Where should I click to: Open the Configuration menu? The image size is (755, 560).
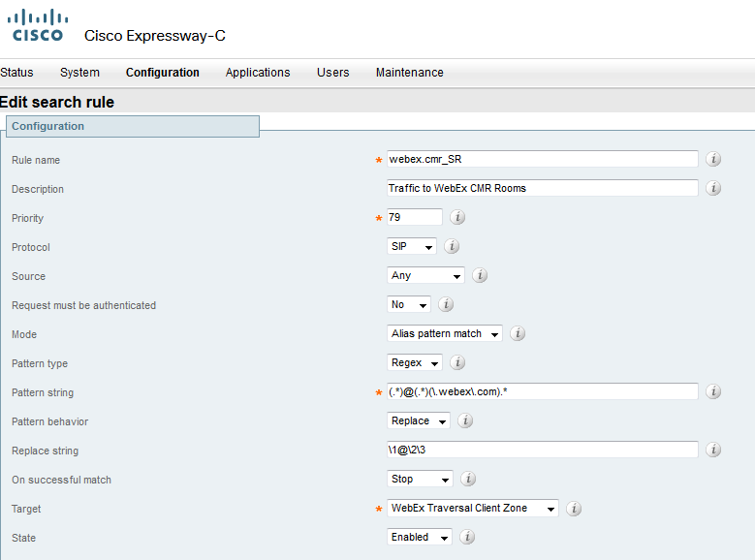(163, 73)
